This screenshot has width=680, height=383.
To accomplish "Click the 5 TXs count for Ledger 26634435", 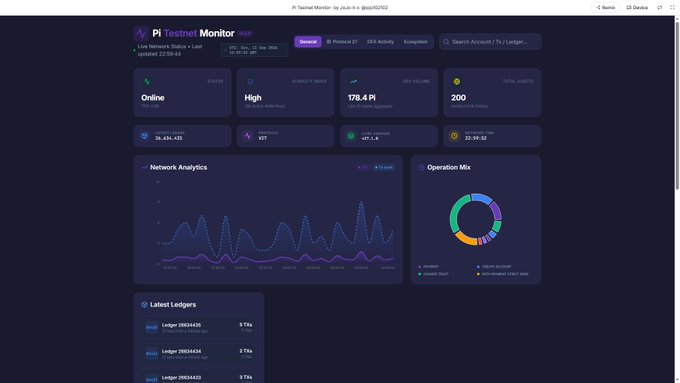I will pyautogui.click(x=246, y=325).
